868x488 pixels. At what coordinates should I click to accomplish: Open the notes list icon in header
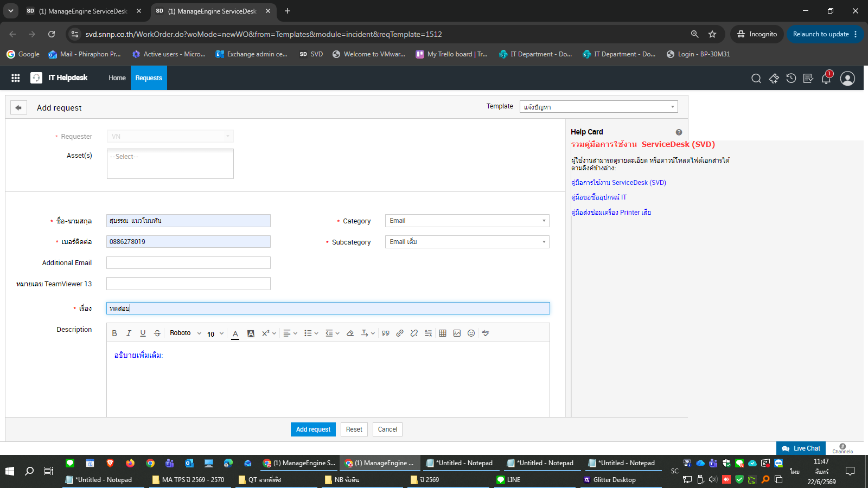(808, 79)
